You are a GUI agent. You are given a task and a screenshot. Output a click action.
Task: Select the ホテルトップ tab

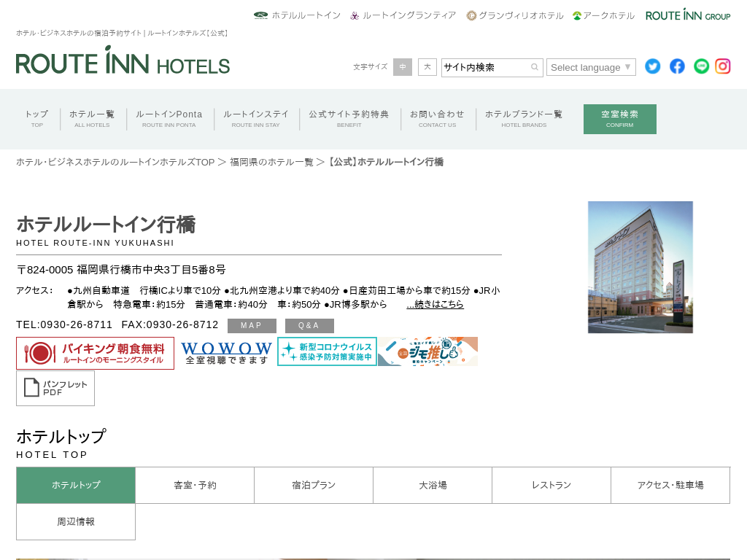(76, 485)
